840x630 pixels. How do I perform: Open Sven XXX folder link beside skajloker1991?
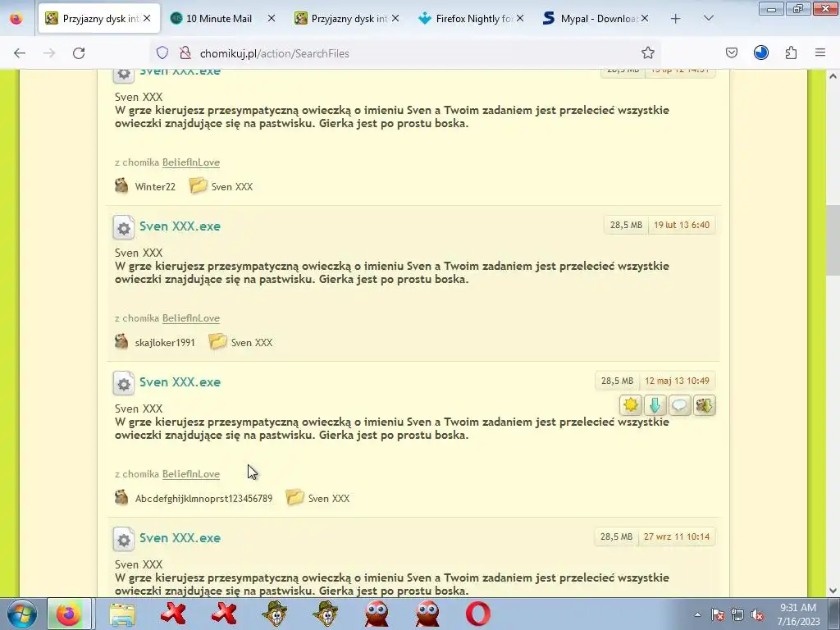pos(252,342)
